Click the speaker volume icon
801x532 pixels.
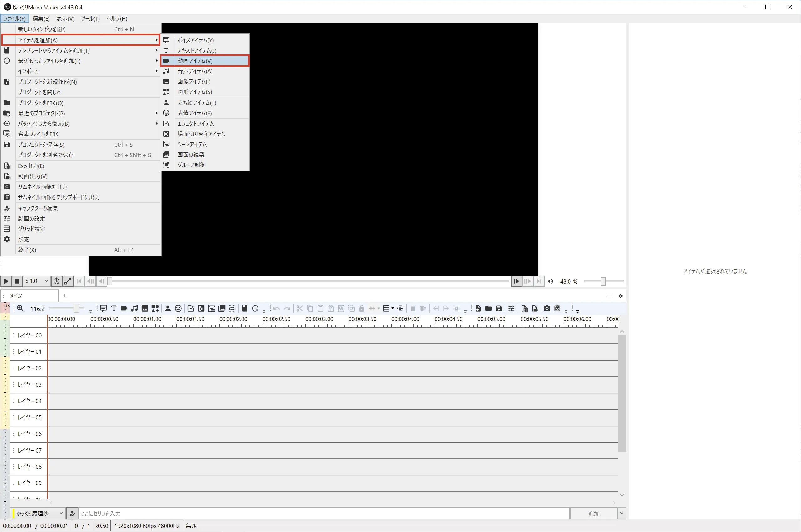551,281
